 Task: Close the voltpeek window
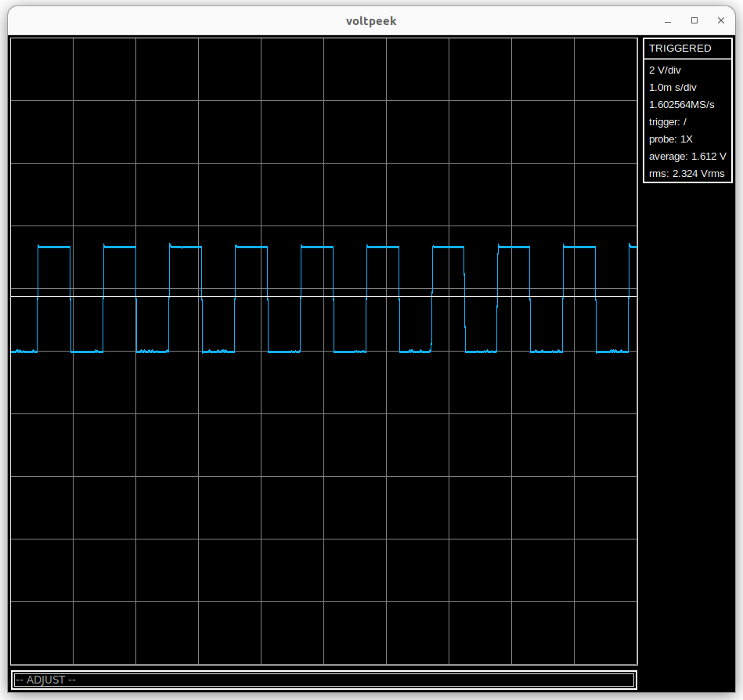(x=720, y=20)
